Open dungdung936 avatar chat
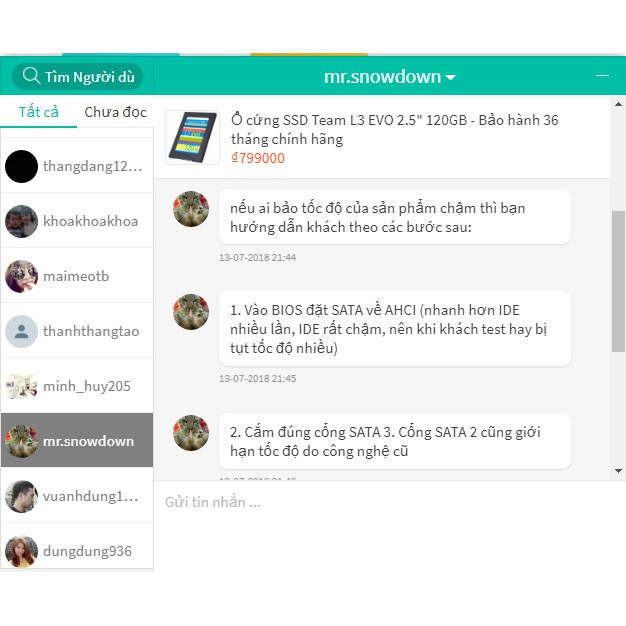The width and height of the screenshot is (626, 626). click(x=21, y=550)
